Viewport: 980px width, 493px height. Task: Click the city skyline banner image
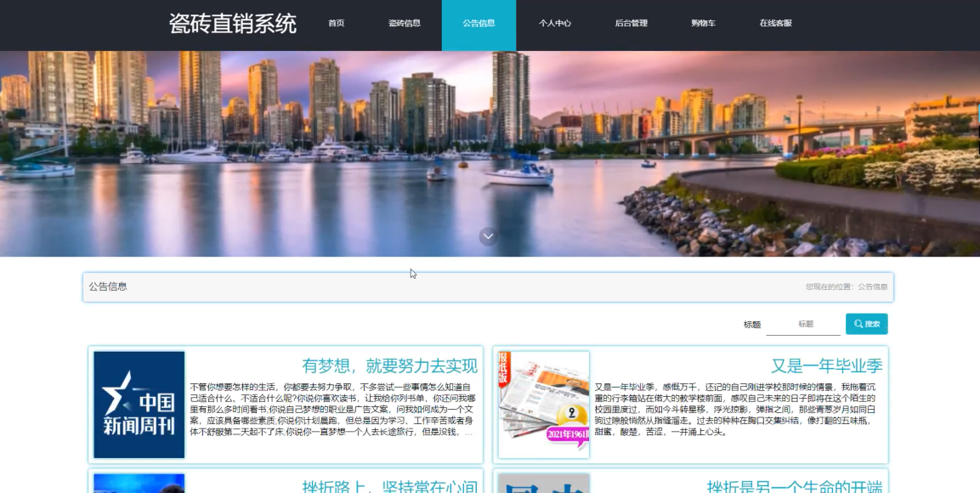coord(490,154)
